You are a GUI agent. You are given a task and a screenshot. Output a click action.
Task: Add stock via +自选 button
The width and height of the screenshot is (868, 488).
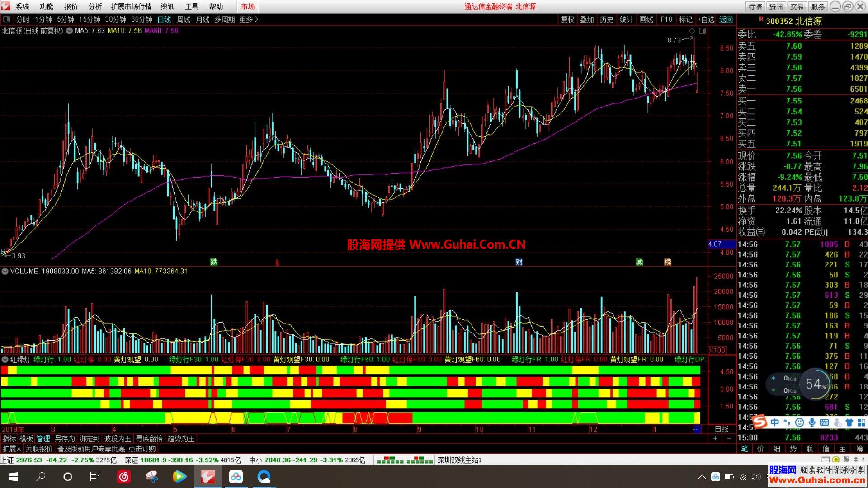706,19
